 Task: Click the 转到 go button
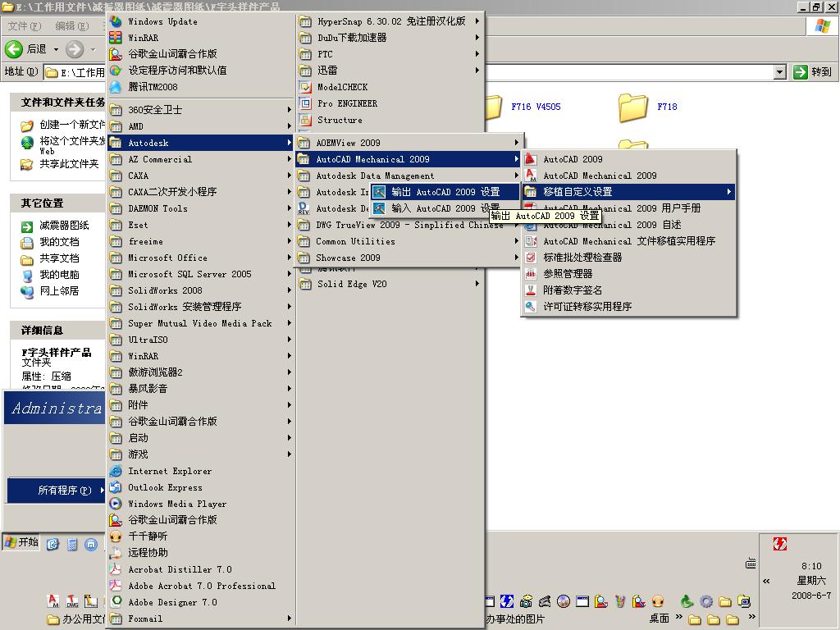point(813,72)
